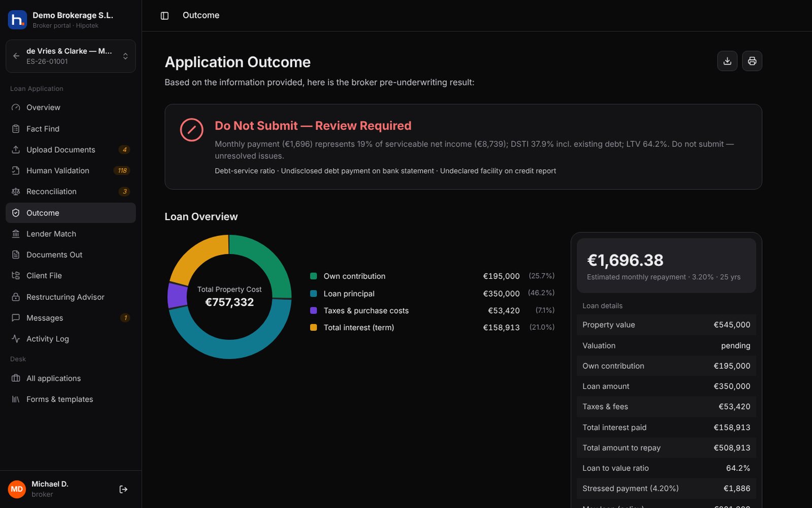Screen dimensions: 812x508
Task: Click the Upload Documents badge showing 4
Action: [124, 150]
